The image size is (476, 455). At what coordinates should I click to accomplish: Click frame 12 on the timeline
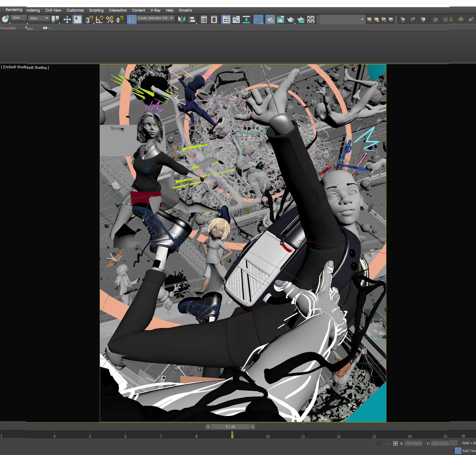(x=338, y=435)
